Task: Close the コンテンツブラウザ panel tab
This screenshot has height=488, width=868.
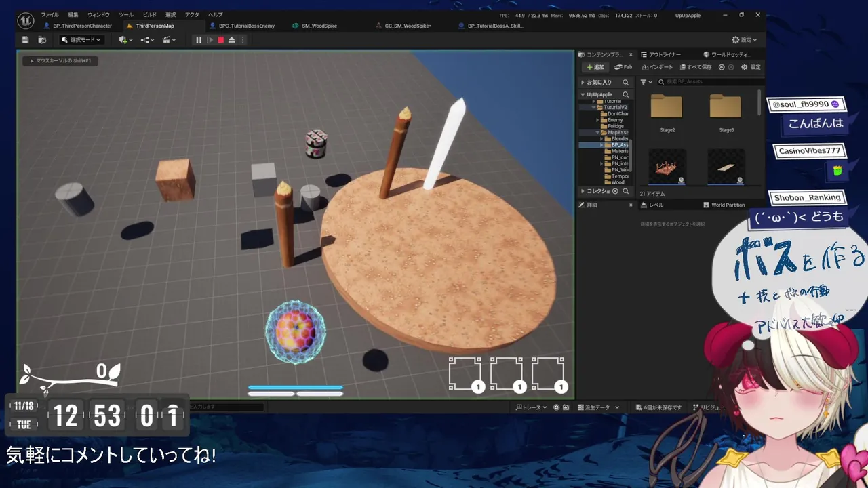Action: coord(631,54)
